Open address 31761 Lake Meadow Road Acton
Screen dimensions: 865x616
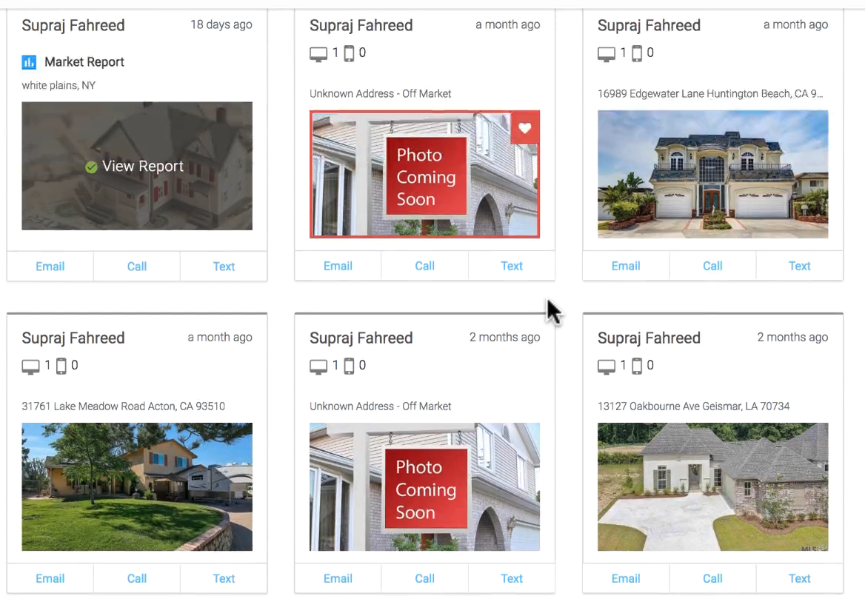(x=124, y=406)
